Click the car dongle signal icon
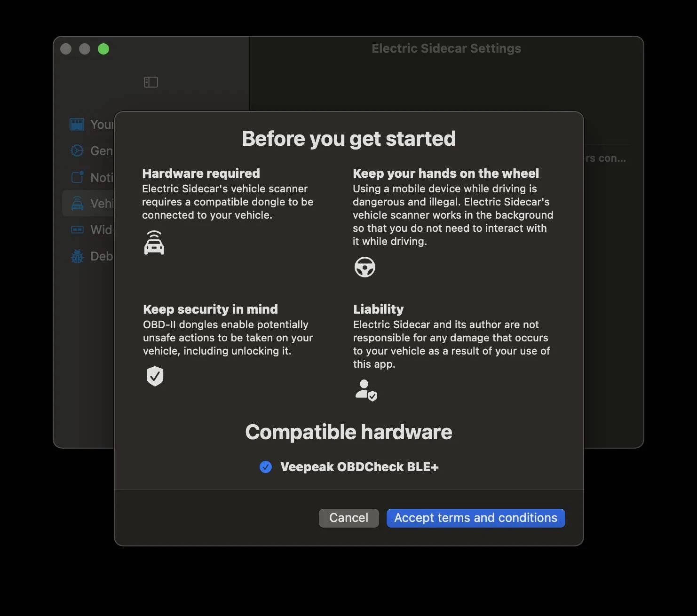 point(154,243)
